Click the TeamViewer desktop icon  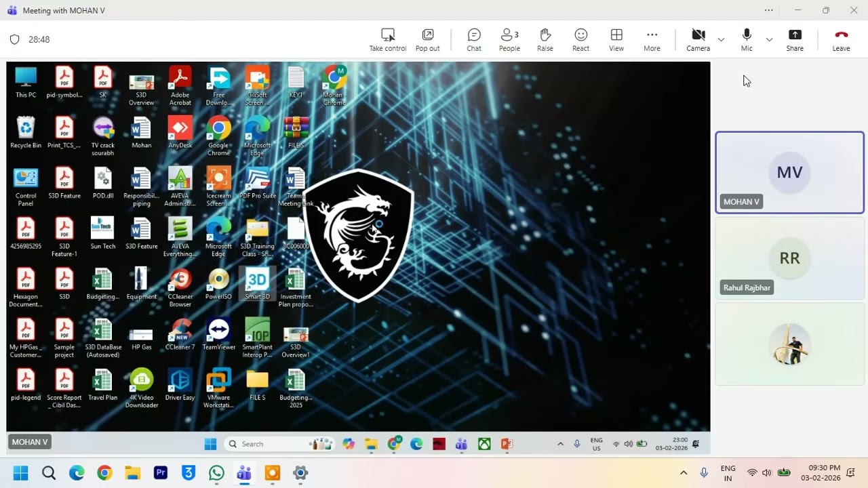coord(218,334)
